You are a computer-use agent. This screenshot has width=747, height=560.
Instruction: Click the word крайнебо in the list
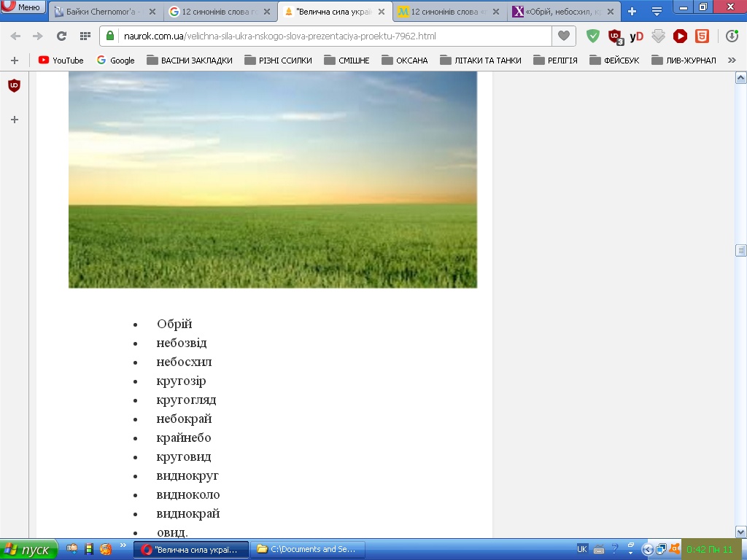(x=183, y=437)
